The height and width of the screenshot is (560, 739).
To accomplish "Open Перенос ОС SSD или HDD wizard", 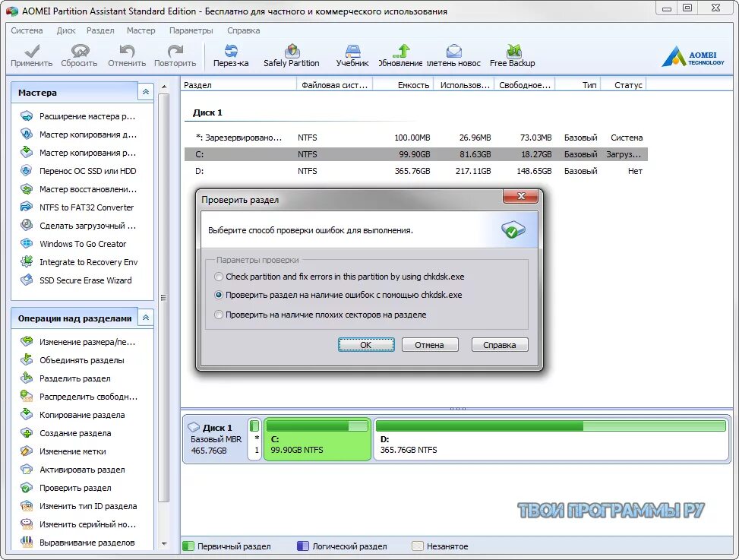I will (x=78, y=171).
